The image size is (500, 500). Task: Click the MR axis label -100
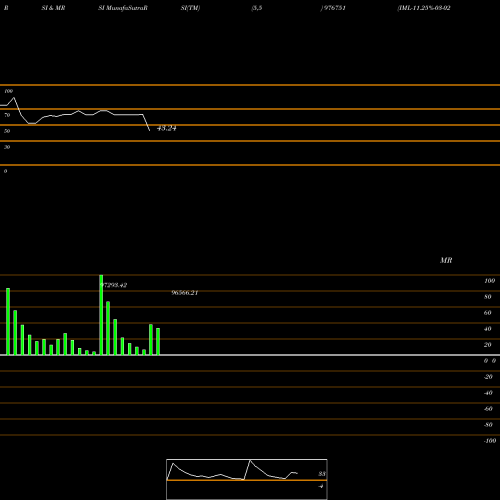click(490, 441)
